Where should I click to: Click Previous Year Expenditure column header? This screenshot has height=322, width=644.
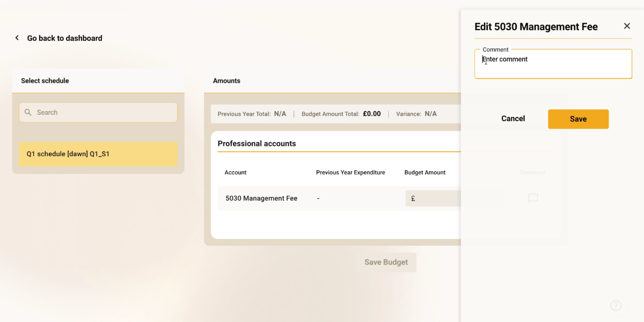[x=350, y=173]
